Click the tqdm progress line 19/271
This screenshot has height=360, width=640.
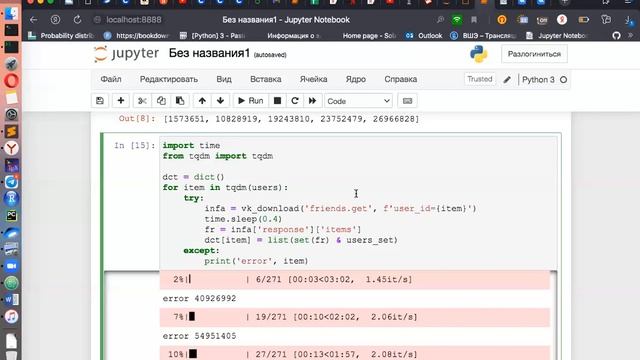point(355,317)
